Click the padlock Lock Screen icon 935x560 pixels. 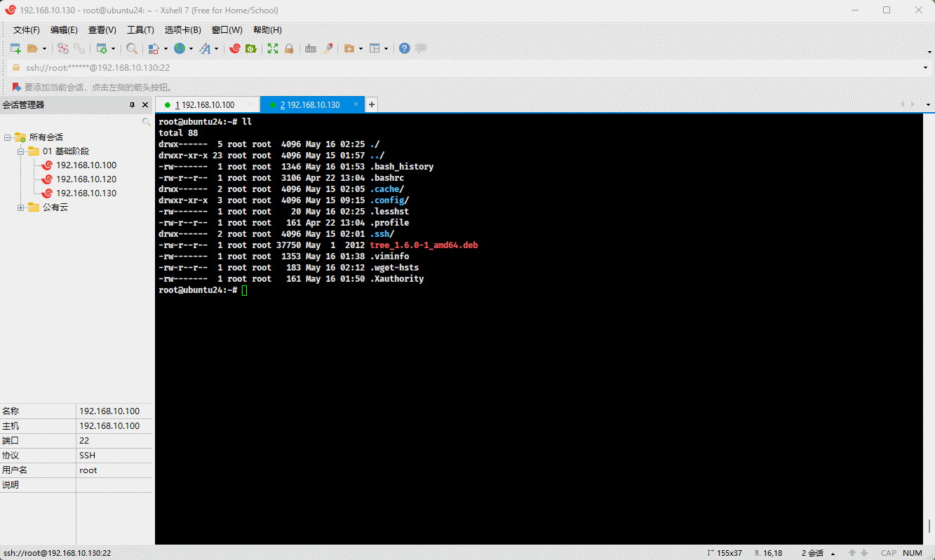[288, 48]
